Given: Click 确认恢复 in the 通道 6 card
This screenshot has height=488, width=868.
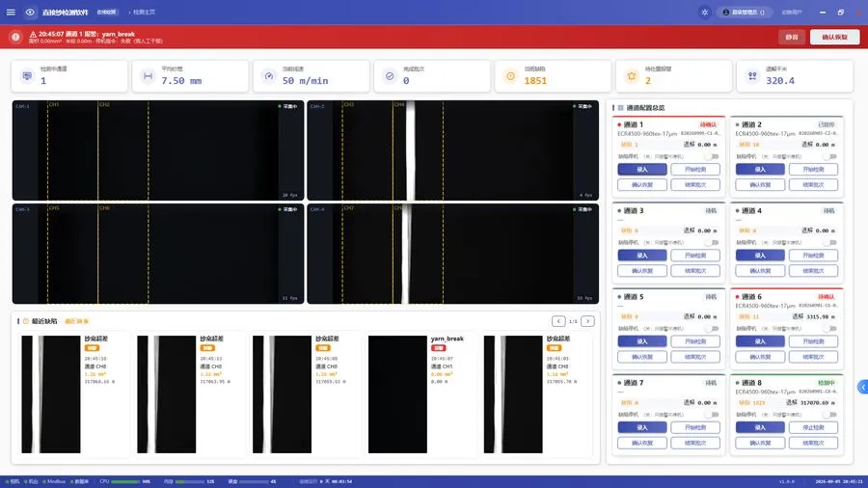Looking at the screenshot, I should [760, 357].
